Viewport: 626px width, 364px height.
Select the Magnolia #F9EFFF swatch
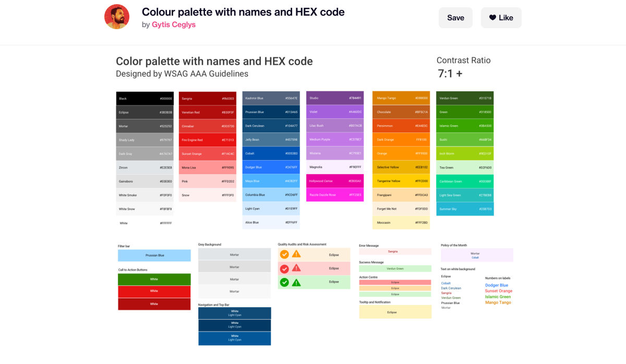click(x=335, y=167)
